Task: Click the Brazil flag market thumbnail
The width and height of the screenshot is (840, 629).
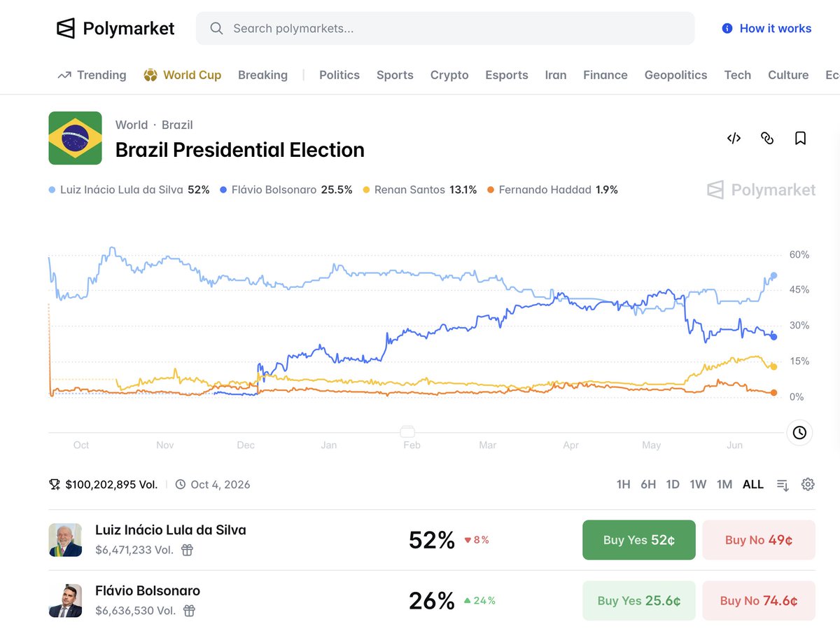Action: point(75,138)
